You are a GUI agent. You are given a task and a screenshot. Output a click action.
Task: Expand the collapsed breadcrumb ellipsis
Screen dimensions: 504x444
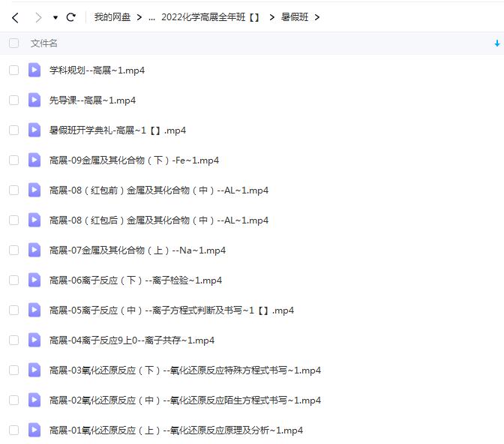(x=151, y=17)
